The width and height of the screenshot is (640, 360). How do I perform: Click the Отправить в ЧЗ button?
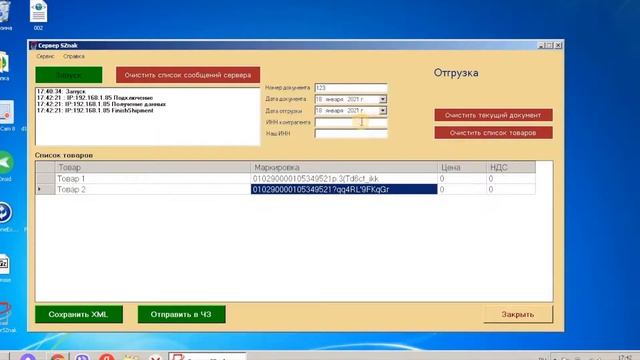pyautogui.click(x=181, y=314)
